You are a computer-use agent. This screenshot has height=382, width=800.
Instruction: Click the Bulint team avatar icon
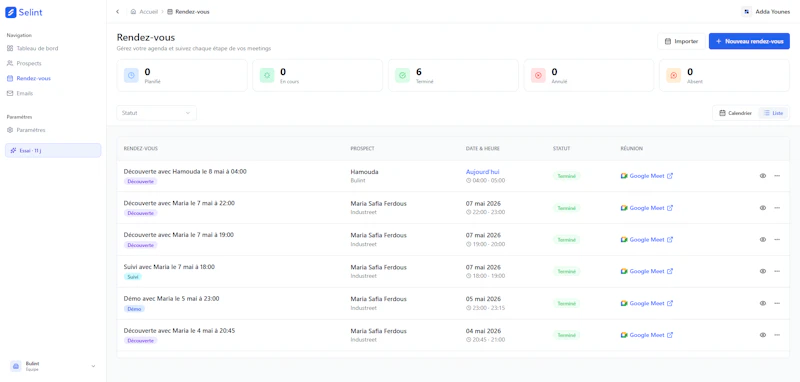tap(16, 366)
